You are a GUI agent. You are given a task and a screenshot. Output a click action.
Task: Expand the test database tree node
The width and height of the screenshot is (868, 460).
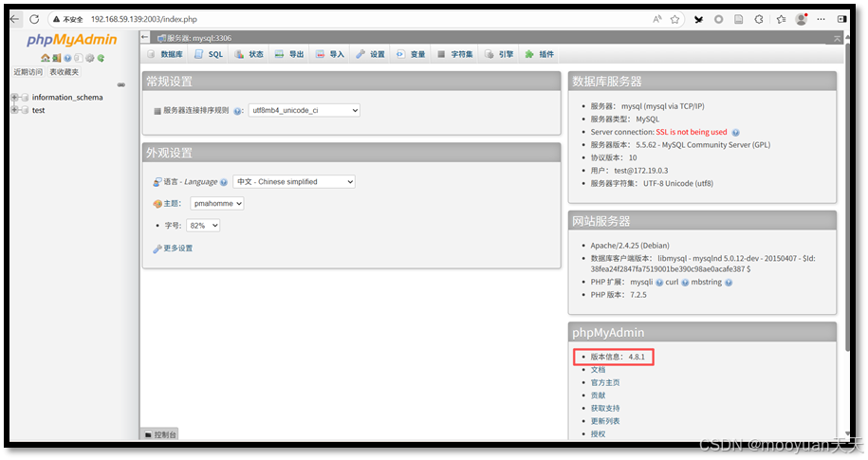pos(15,110)
